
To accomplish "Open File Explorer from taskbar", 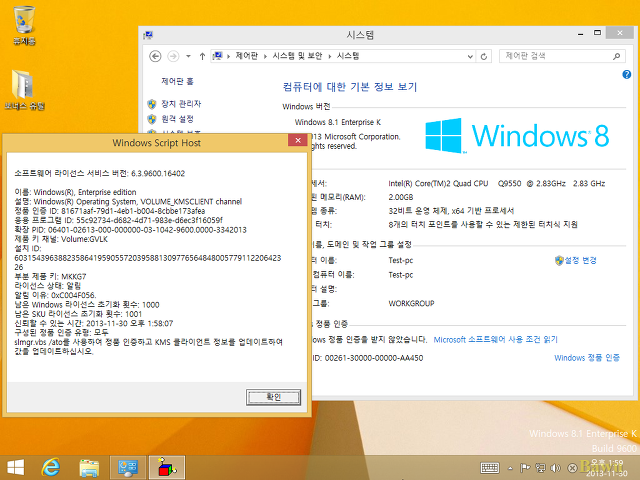I will (89, 468).
